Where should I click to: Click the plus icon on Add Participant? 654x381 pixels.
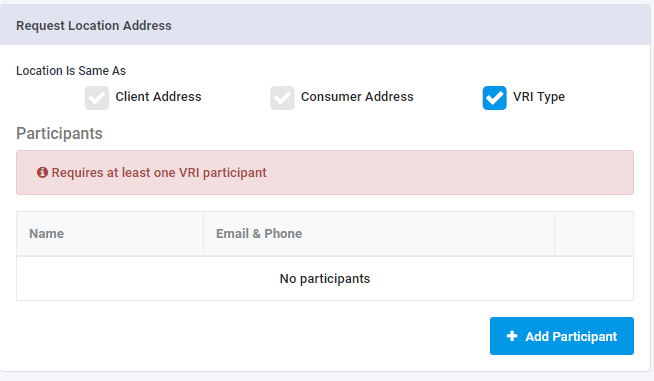coord(512,336)
